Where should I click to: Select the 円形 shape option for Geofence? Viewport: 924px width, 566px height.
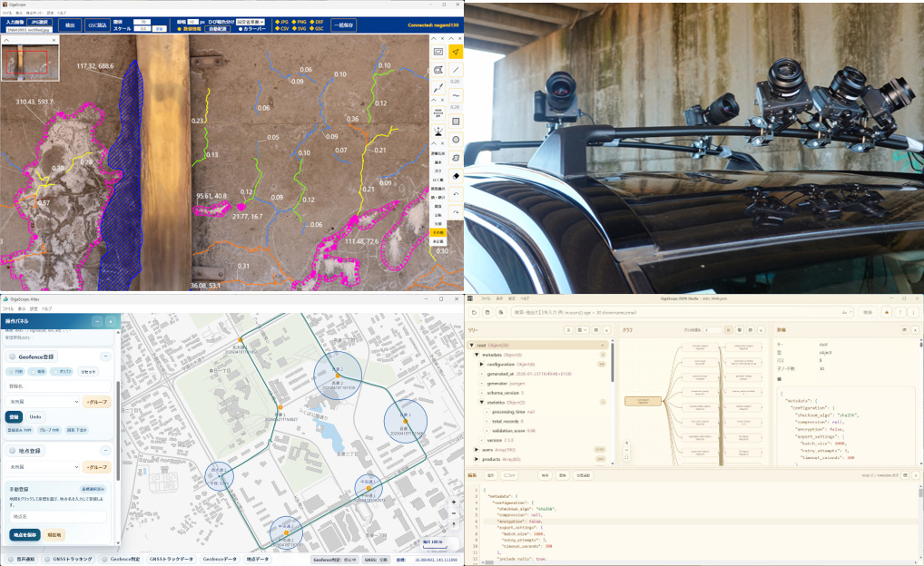17,372
